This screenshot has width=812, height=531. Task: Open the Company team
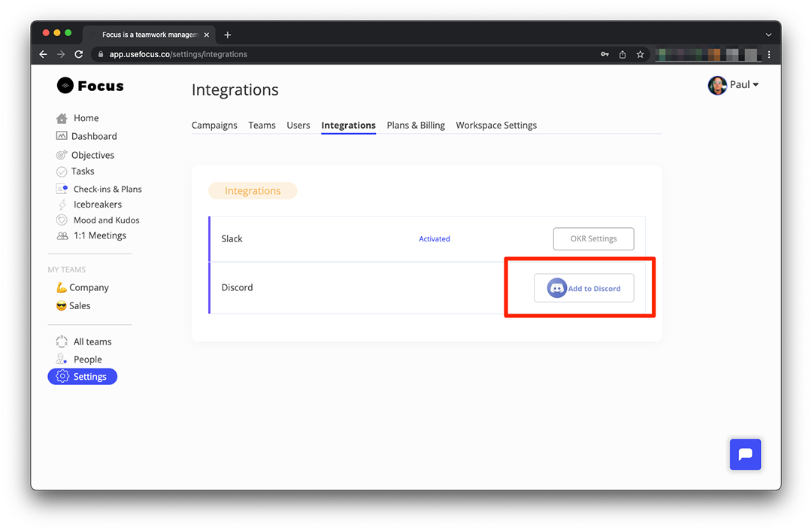pyautogui.click(x=89, y=287)
